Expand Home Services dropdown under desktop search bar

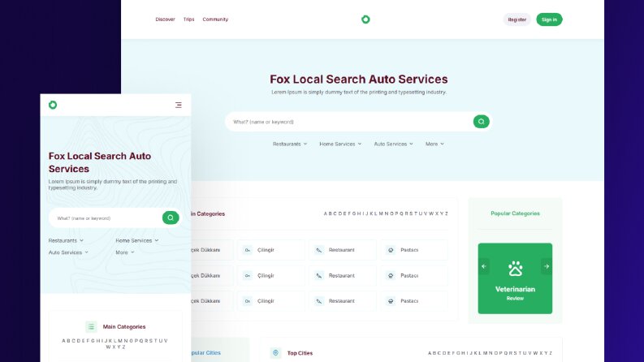click(x=340, y=144)
